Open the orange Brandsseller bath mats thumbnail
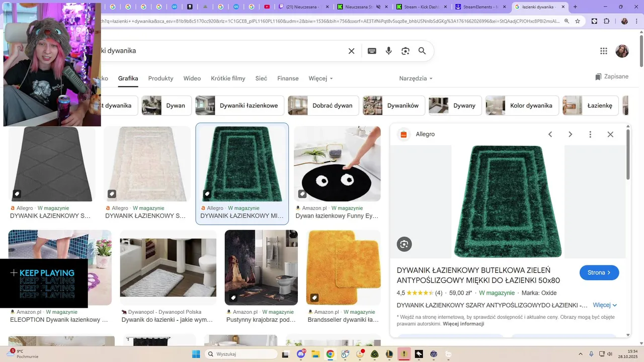644x362 pixels. click(x=343, y=267)
